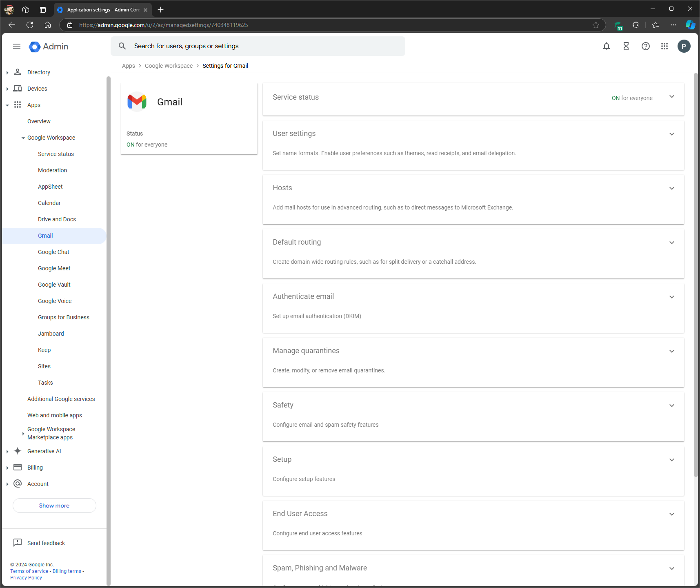
Task: Bookmark page with the star icon
Action: 596,25
